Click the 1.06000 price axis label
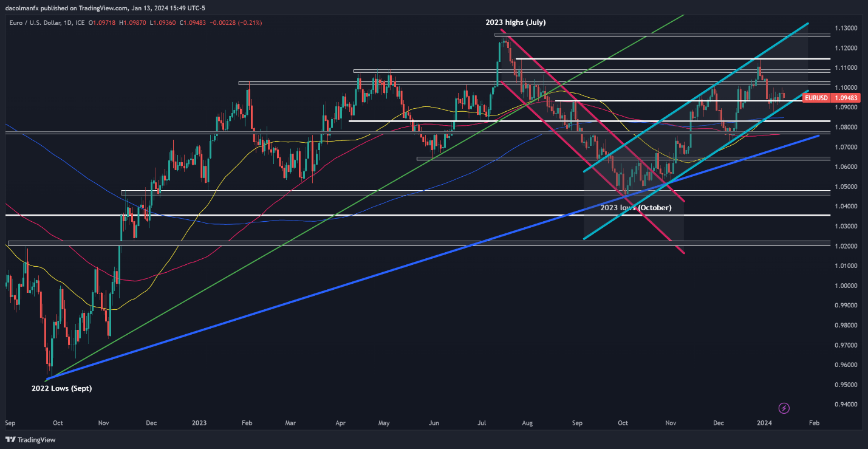This screenshot has height=449, width=868. 846,166
